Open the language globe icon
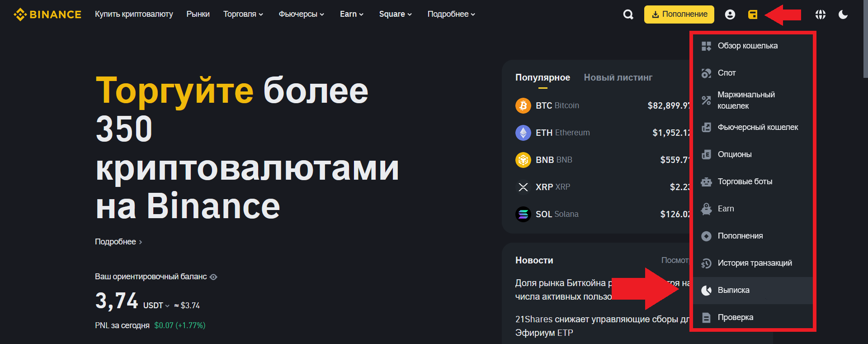This screenshot has height=344, width=868. (820, 14)
